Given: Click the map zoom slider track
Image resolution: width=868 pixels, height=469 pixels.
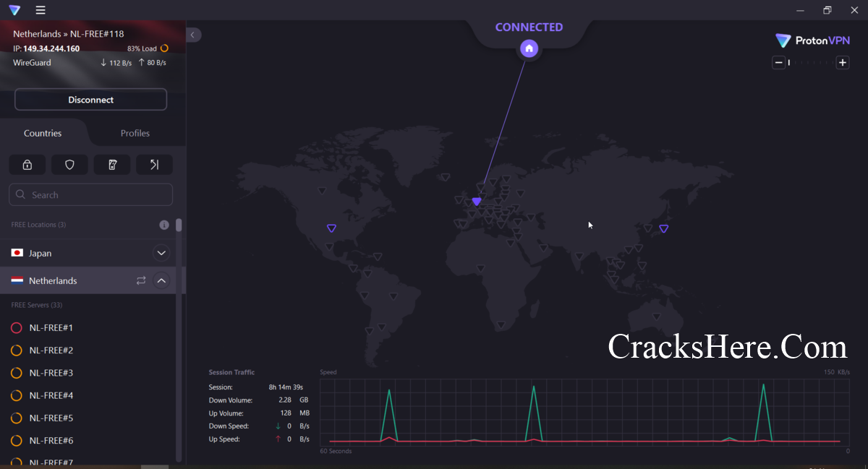Looking at the screenshot, I should pyautogui.click(x=811, y=63).
